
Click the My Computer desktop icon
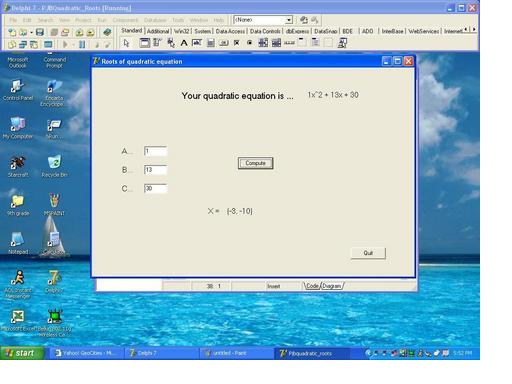point(18,128)
